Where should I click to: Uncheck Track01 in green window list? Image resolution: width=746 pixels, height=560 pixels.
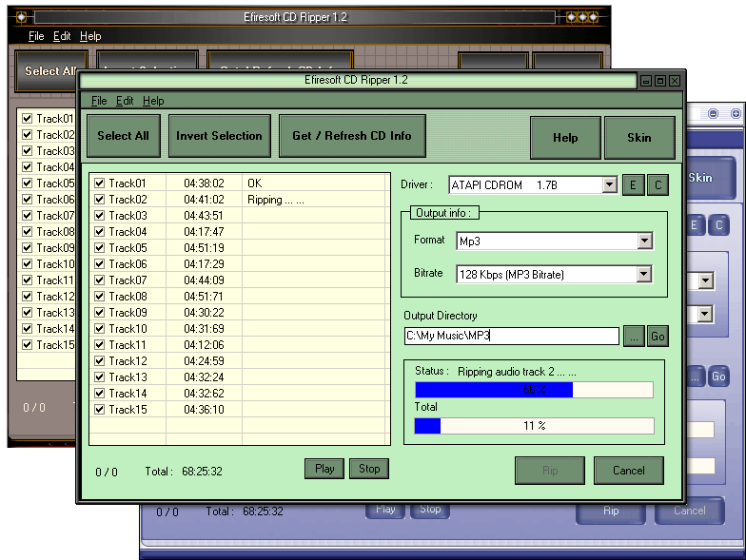click(99, 183)
